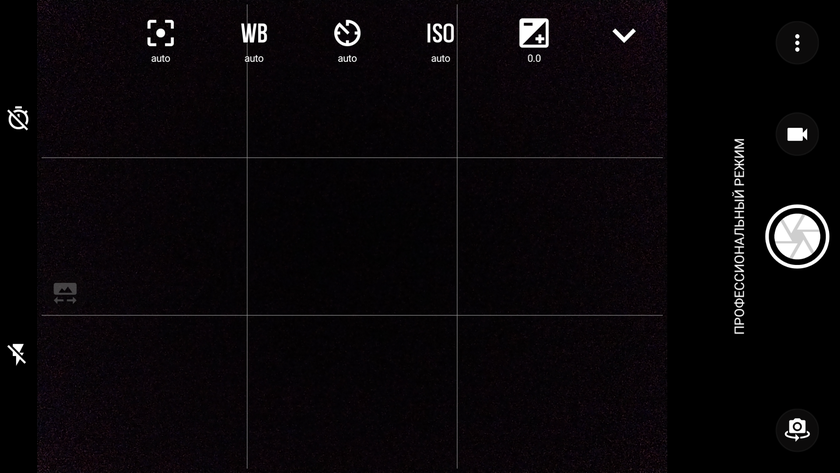The width and height of the screenshot is (840, 473).
Task: Open the ISO sensitivity setting
Action: pyautogui.click(x=440, y=33)
